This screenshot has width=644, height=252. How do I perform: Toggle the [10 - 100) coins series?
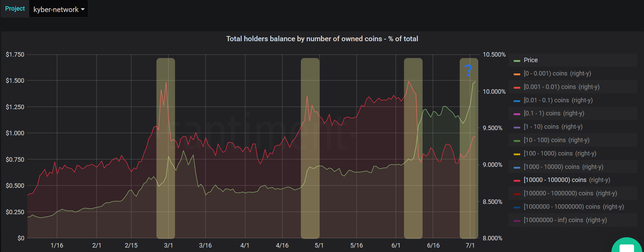tap(556, 140)
